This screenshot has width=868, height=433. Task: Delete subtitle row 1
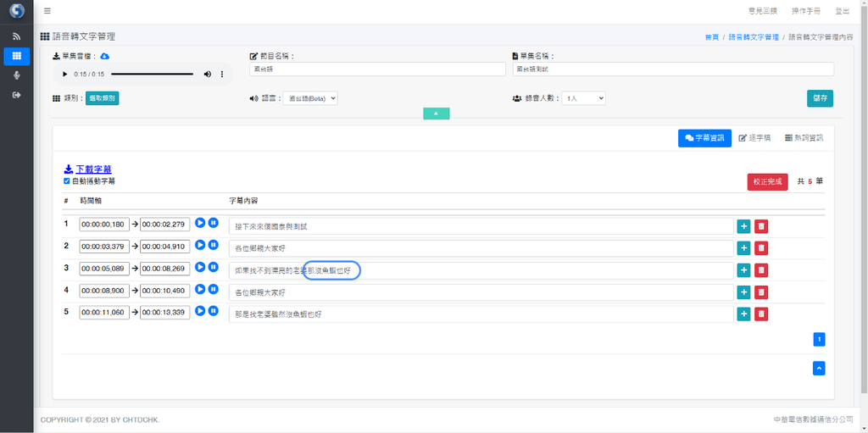761,226
